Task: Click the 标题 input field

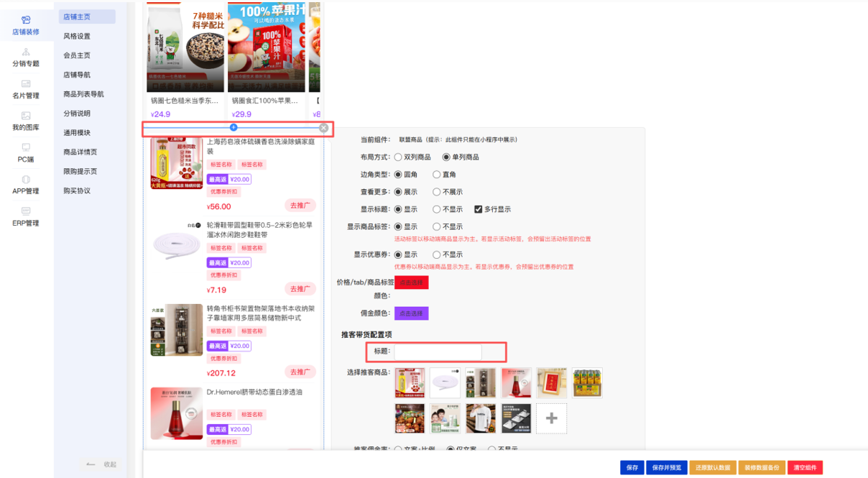Action: click(438, 351)
